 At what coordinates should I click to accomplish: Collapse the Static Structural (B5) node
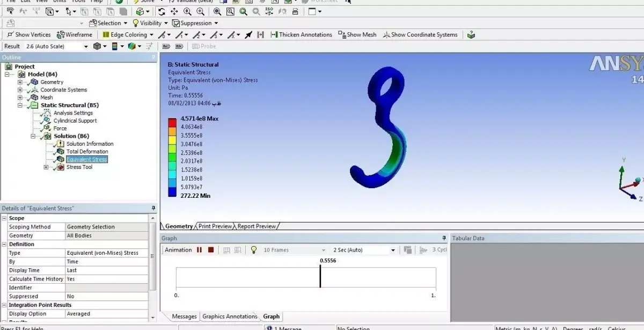click(20, 105)
